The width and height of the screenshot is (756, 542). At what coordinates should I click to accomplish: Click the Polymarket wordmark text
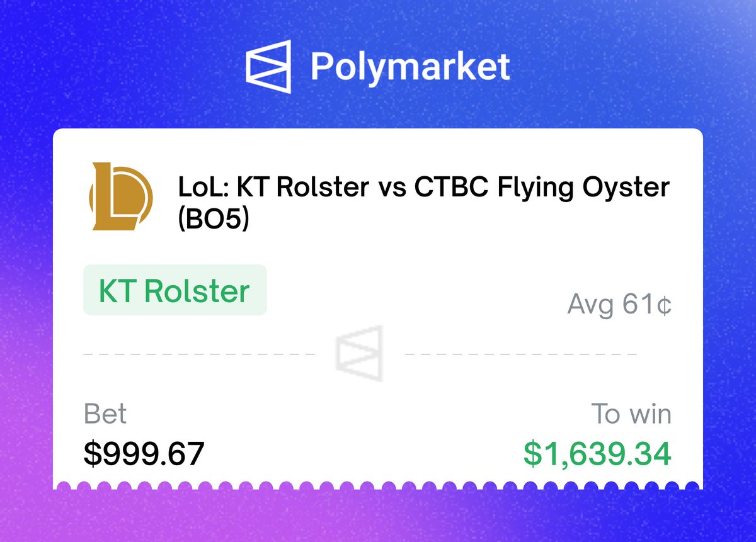click(x=409, y=67)
